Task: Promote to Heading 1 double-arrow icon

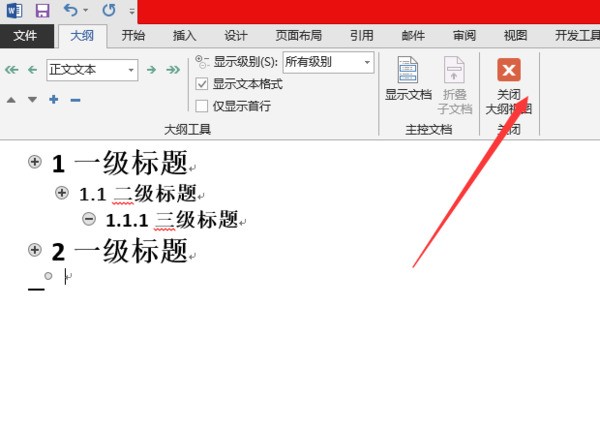Action: (12, 70)
